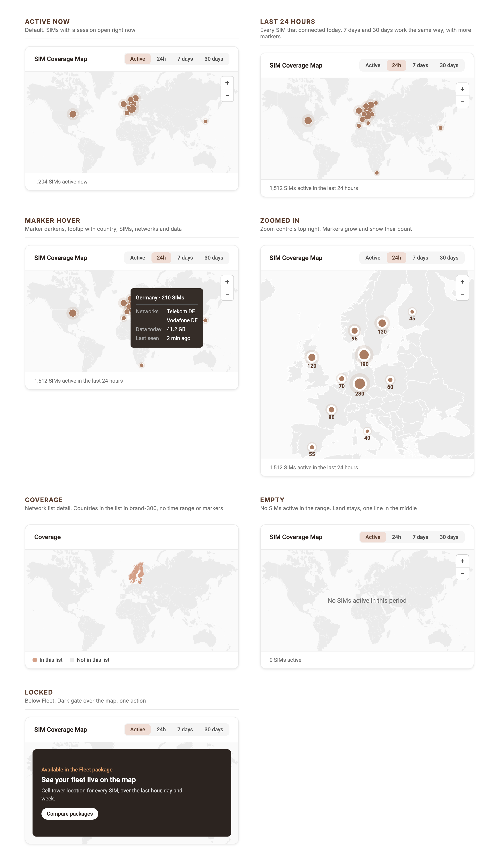Image resolution: width=499 pixels, height=868 pixels.
Task: Click the plus zoom button in Last 24 Hours card
Action: click(462, 89)
